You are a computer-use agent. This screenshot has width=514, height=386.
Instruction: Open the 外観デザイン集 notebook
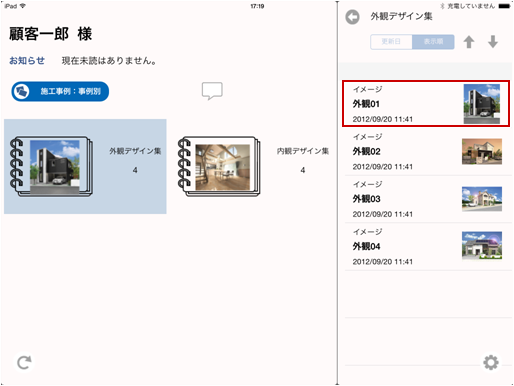[85, 166]
